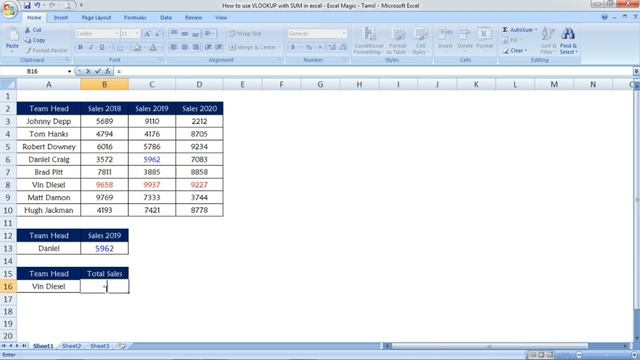This screenshot has width=640, height=360.
Task: Open the Data ribbon tab
Action: coord(166,18)
